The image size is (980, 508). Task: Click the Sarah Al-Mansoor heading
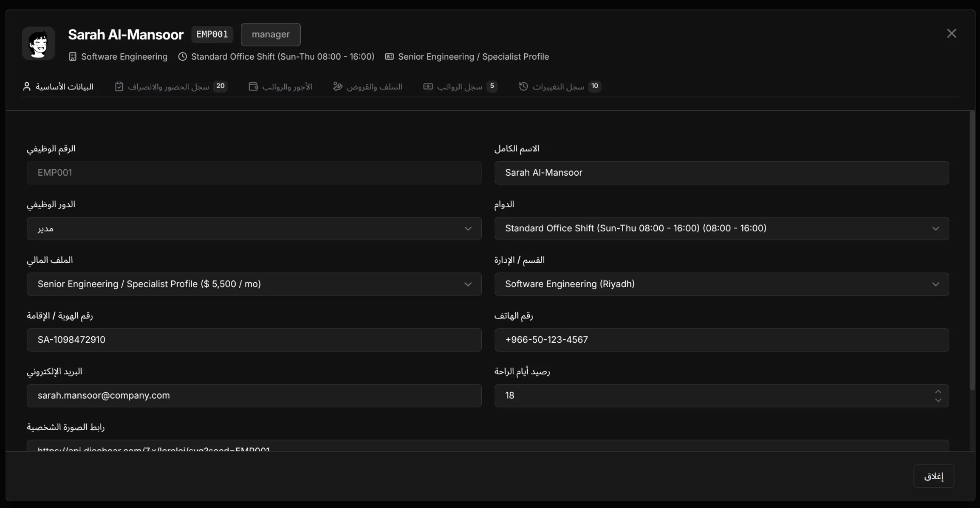[x=126, y=34]
